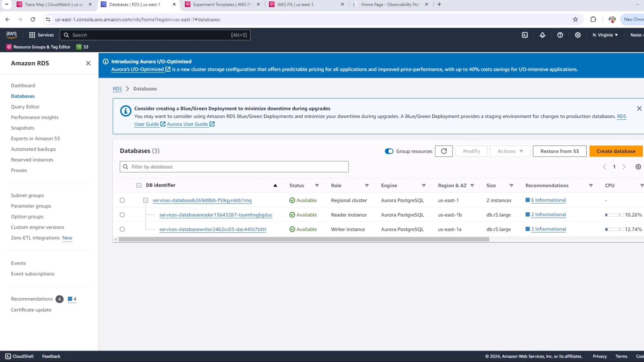Click the Create database button
Image resolution: width=644 pixels, height=362 pixels.
tap(616, 151)
